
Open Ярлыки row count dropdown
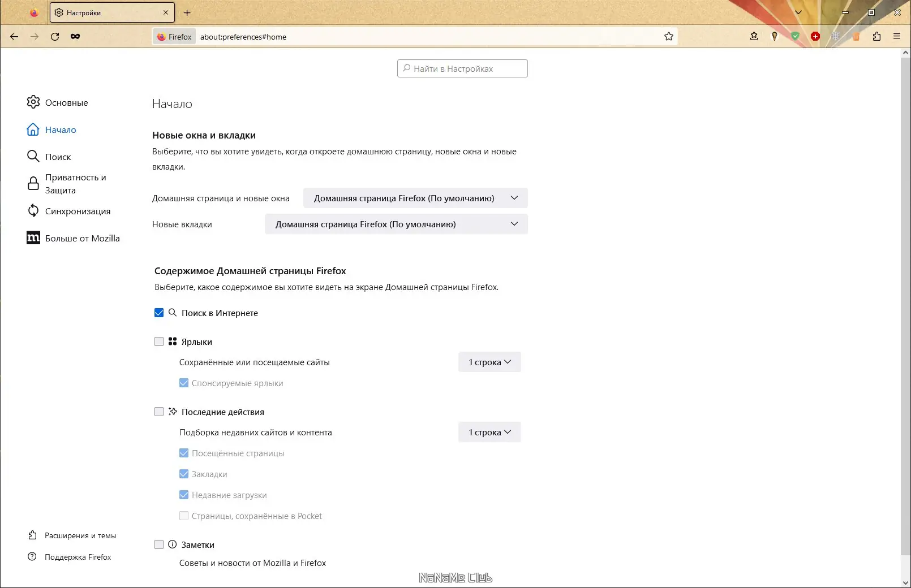(x=489, y=362)
